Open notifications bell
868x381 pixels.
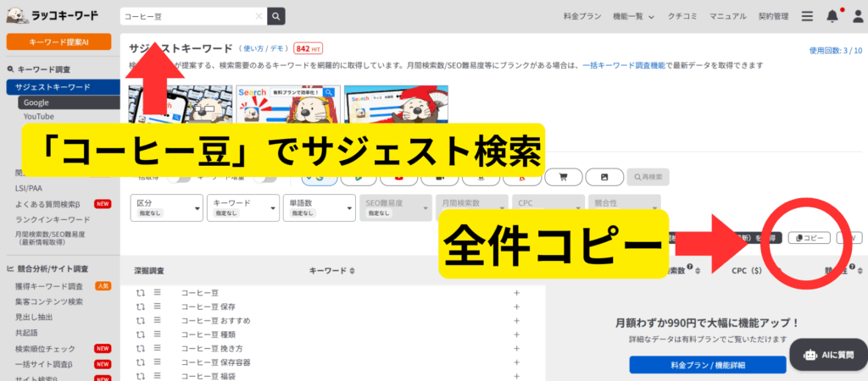tap(832, 17)
